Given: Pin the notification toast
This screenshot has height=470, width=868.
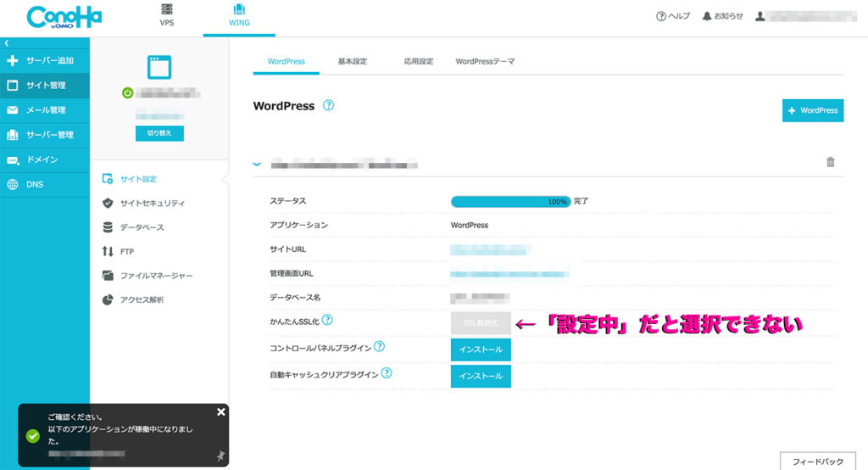Looking at the screenshot, I should 220,456.
